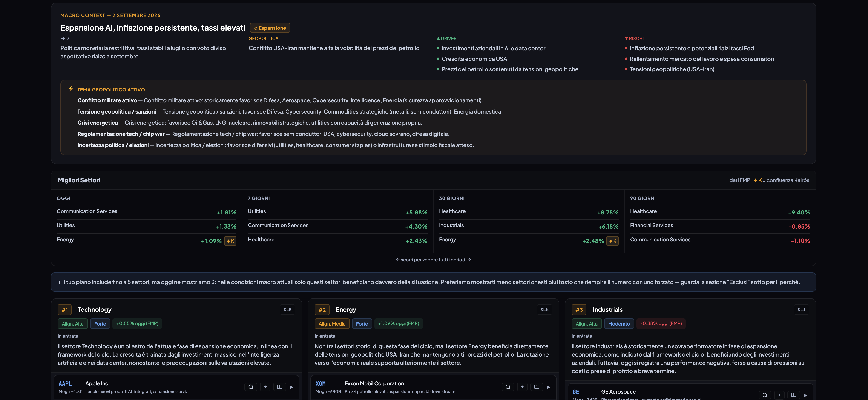Click the Forte tag on Energy card

pos(362,324)
